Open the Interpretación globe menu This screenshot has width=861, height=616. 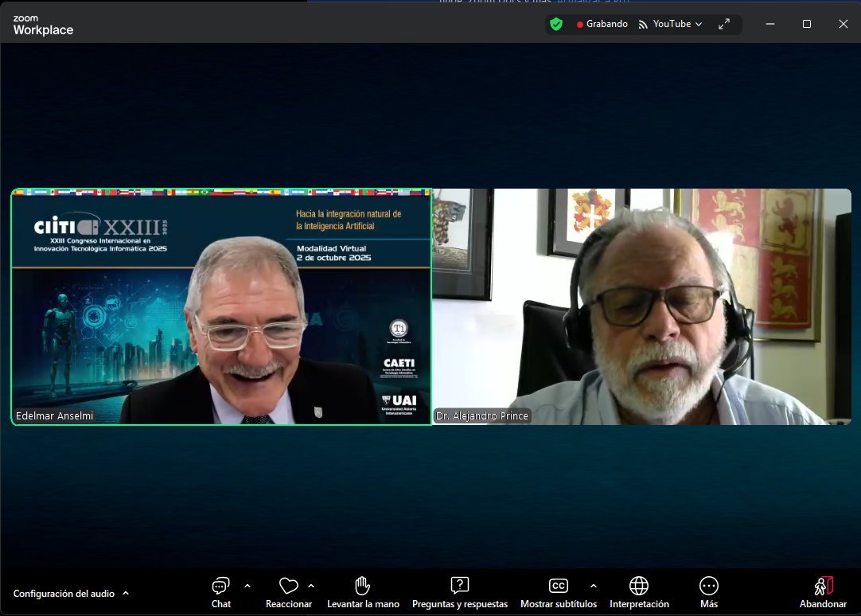639,592
